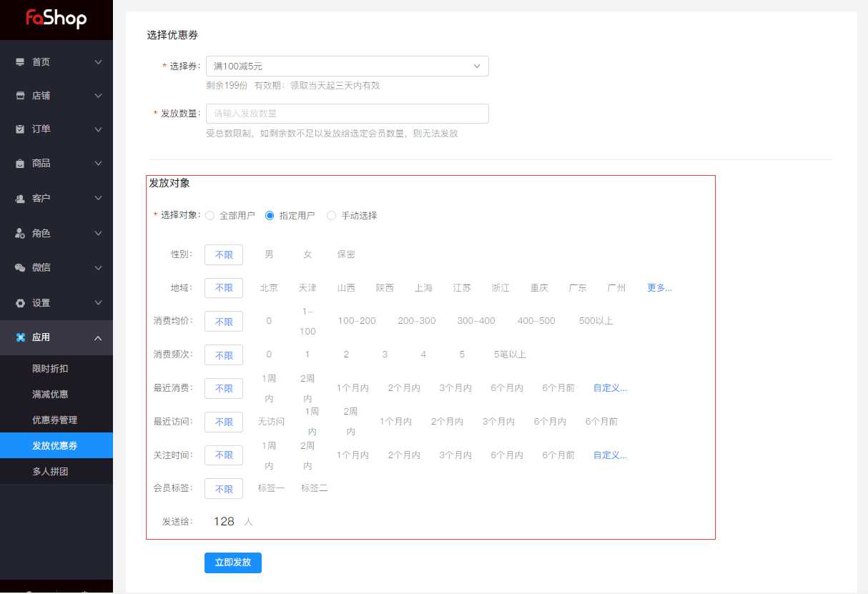This screenshot has height=594, width=868.
Task: Select 关注时间 option 1个月内
Action: (352, 455)
